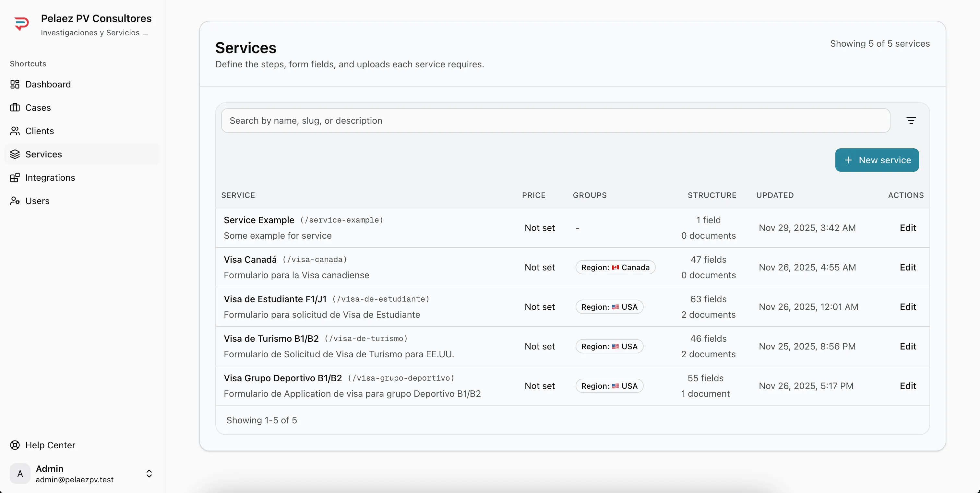
Task: Create a new service with the New service button
Action: tap(877, 160)
